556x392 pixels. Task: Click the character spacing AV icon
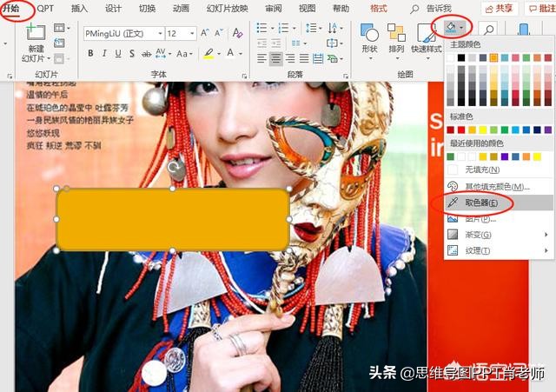click(x=161, y=54)
